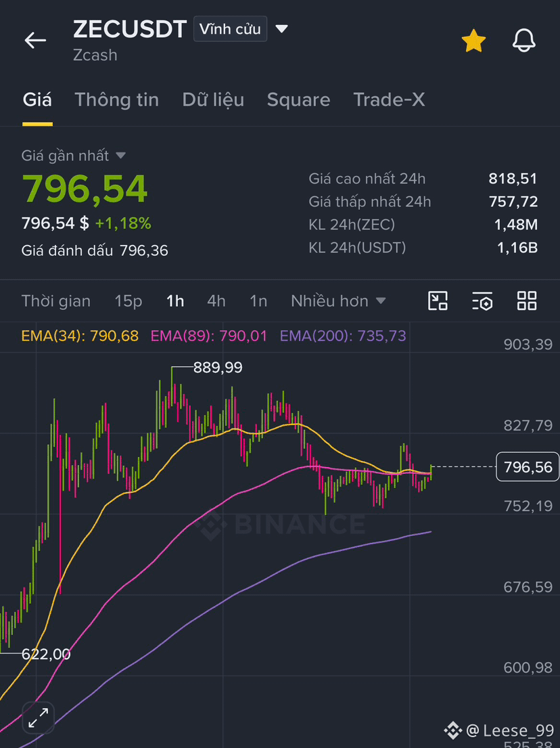560x748 pixels.
Task: Click the Vĩnh cửu contract badge
Action: 230,28
